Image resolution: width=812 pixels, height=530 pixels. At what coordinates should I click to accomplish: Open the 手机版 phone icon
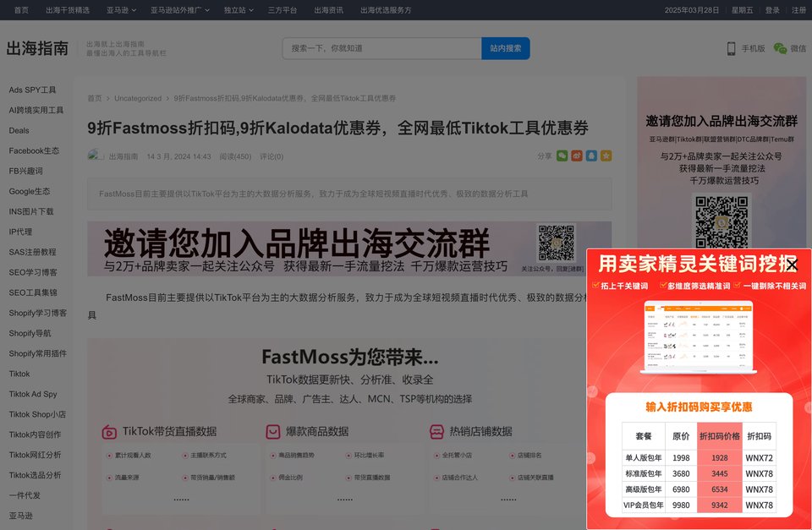pyautogui.click(x=731, y=48)
